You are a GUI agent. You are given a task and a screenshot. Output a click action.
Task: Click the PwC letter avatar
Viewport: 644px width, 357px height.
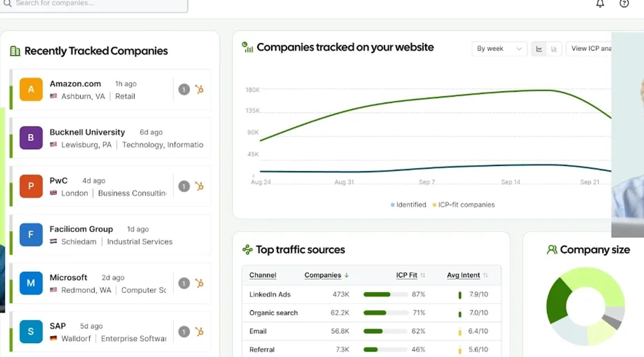tap(31, 186)
